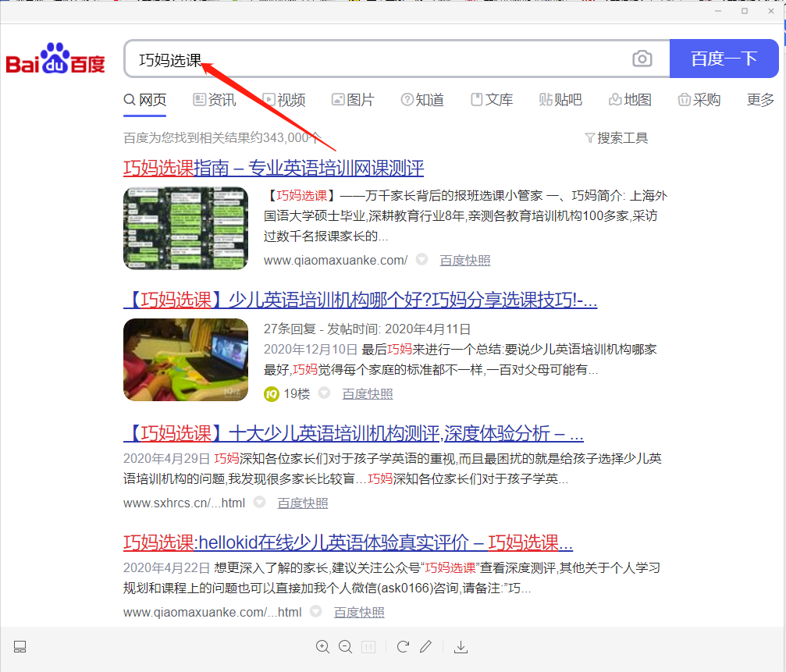Click shield icon beside www.qiaomaxuanke.com/ first result
Viewport: 786px width, 672px height.
(421, 260)
